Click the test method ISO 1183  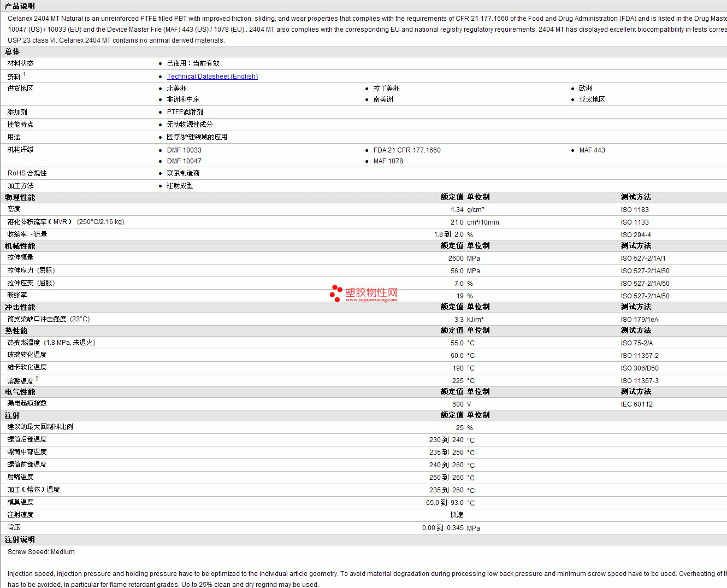(635, 210)
